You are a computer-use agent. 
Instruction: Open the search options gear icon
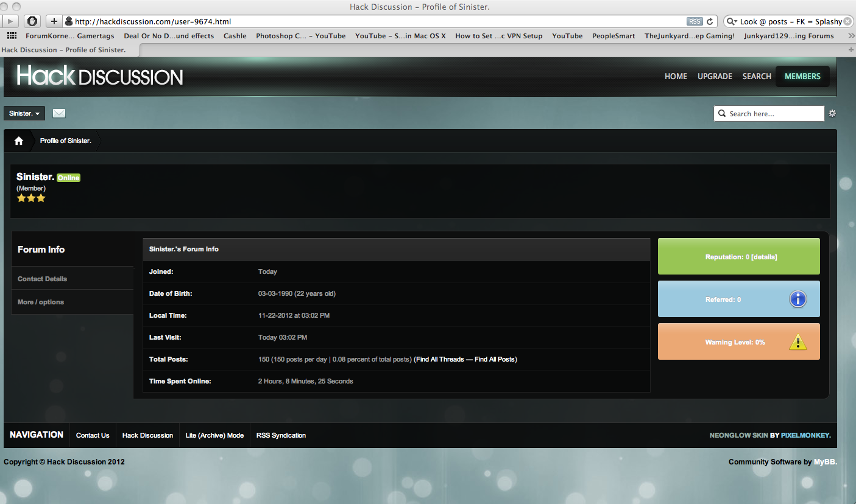832,113
